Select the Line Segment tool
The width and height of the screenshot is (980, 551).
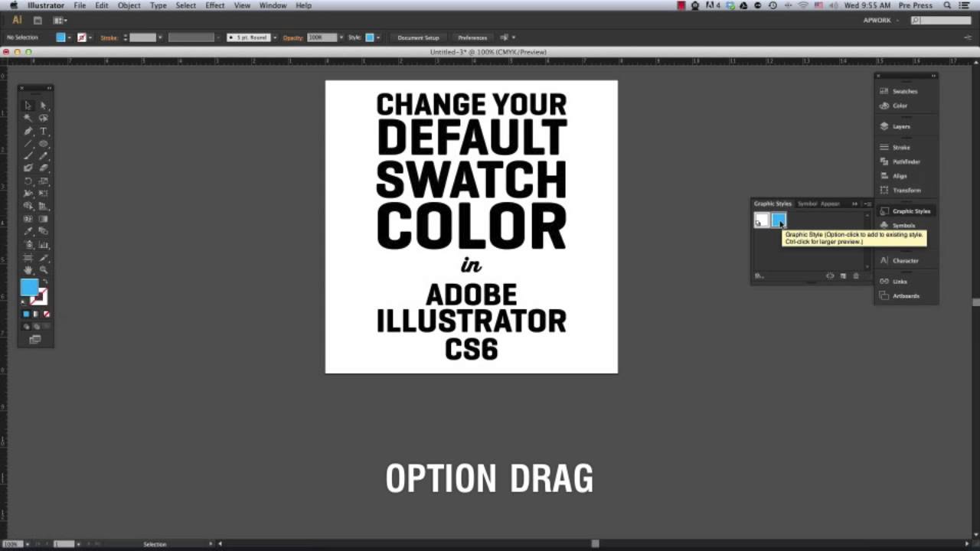[28, 143]
